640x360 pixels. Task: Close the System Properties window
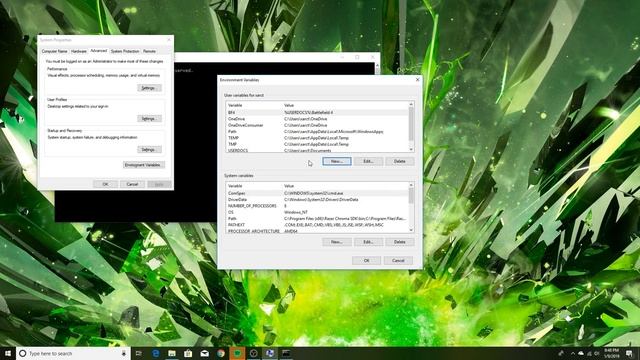click(169, 40)
